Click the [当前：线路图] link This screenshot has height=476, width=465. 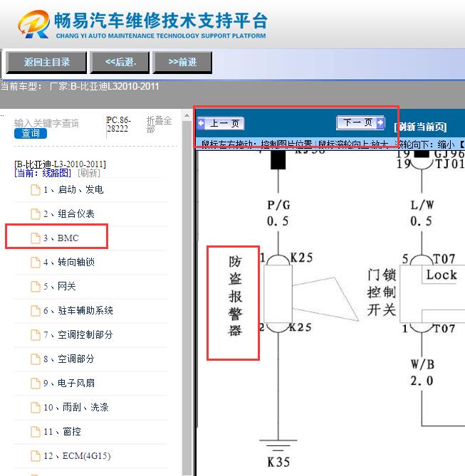[x=43, y=173]
